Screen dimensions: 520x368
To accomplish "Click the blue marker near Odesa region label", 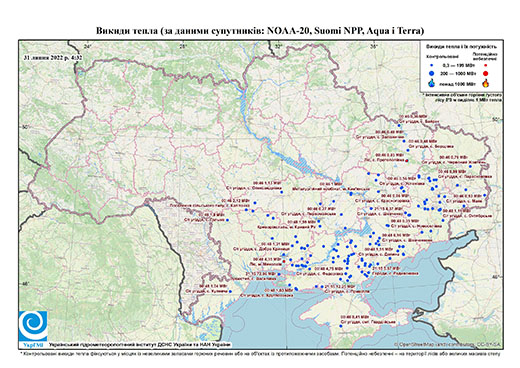I will click(x=230, y=291).
